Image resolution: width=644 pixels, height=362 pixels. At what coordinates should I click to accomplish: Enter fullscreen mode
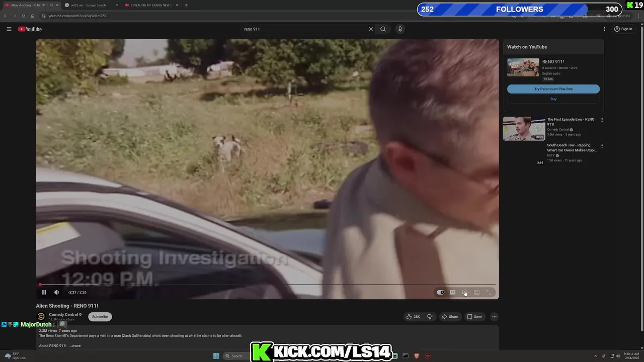pos(489,292)
